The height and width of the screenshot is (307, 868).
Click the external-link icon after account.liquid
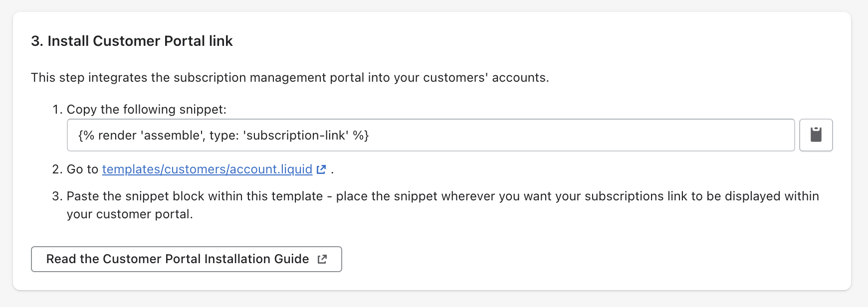point(322,169)
